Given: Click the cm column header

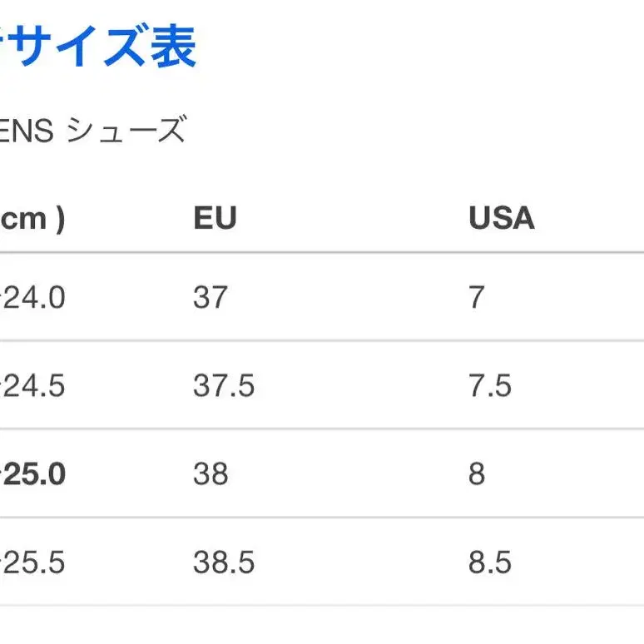Looking at the screenshot, I should [x=32, y=218].
